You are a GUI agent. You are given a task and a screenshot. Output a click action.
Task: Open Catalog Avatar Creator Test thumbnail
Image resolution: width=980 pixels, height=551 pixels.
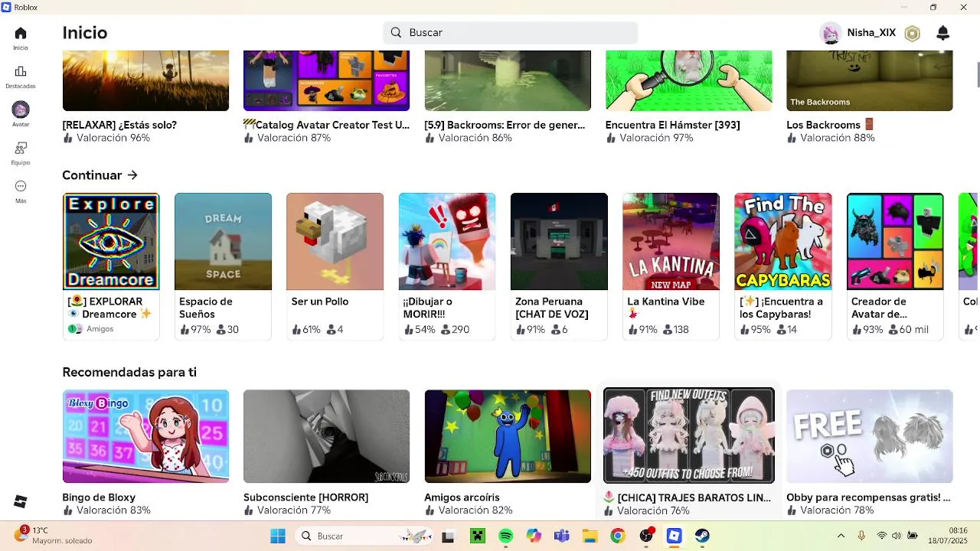pyautogui.click(x=326, y=81)
